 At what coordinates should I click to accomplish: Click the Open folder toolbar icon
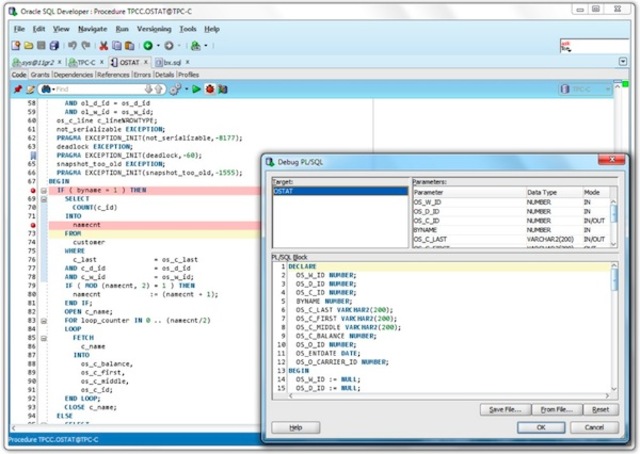tap(29, 46)
